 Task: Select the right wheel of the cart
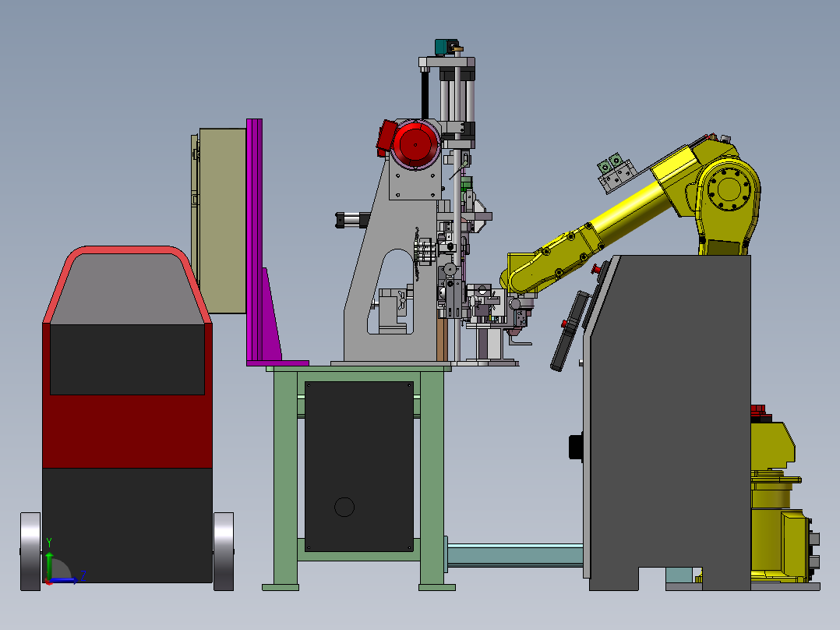tap(224, 552)
